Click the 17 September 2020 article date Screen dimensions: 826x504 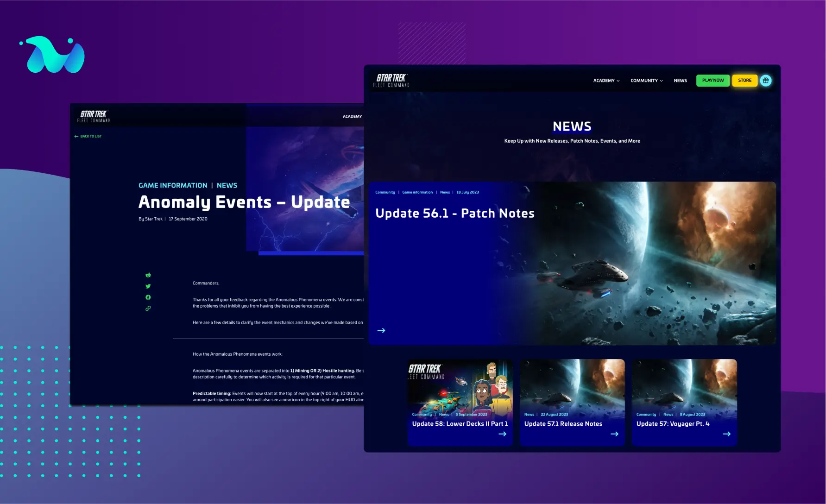point(188,219)
